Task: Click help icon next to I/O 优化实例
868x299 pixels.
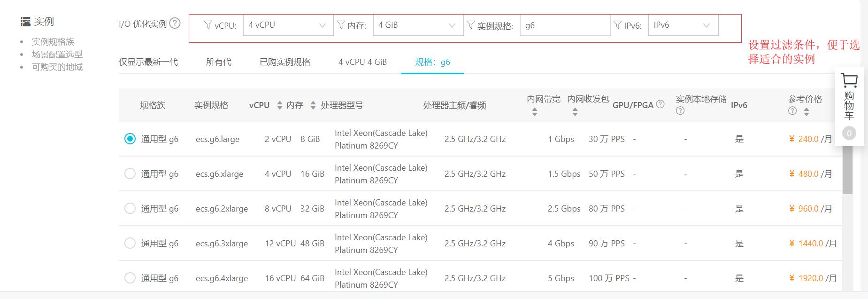Action: click(175, 23)
